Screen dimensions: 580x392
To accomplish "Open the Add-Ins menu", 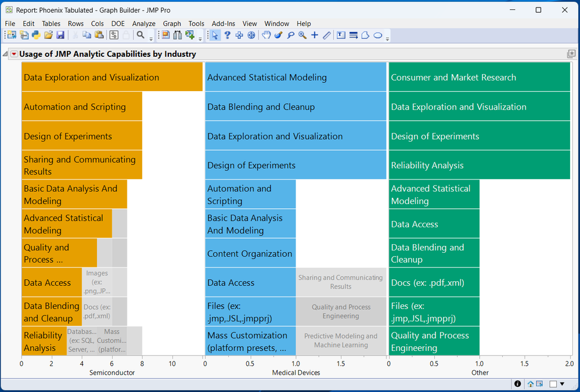I will pyautogui.click(x=224, y=23).
